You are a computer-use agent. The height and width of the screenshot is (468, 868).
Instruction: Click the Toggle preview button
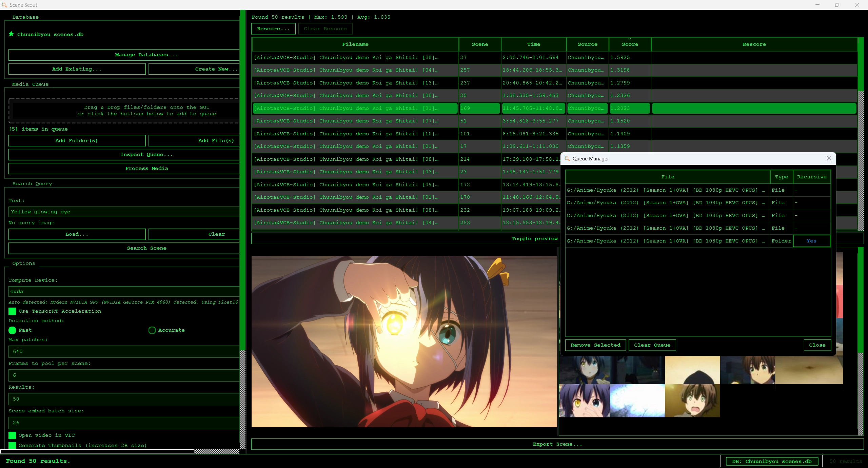click(x=405, y=238)
